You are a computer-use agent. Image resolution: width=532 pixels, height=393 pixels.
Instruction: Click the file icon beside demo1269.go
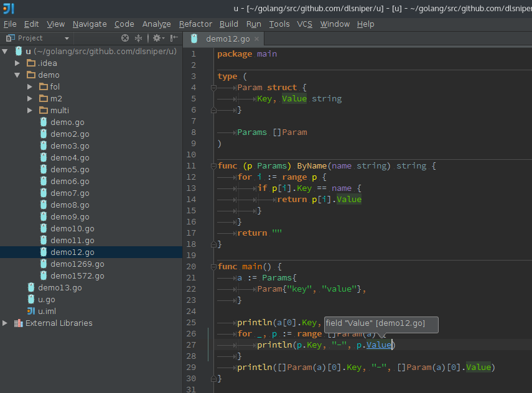42,264
